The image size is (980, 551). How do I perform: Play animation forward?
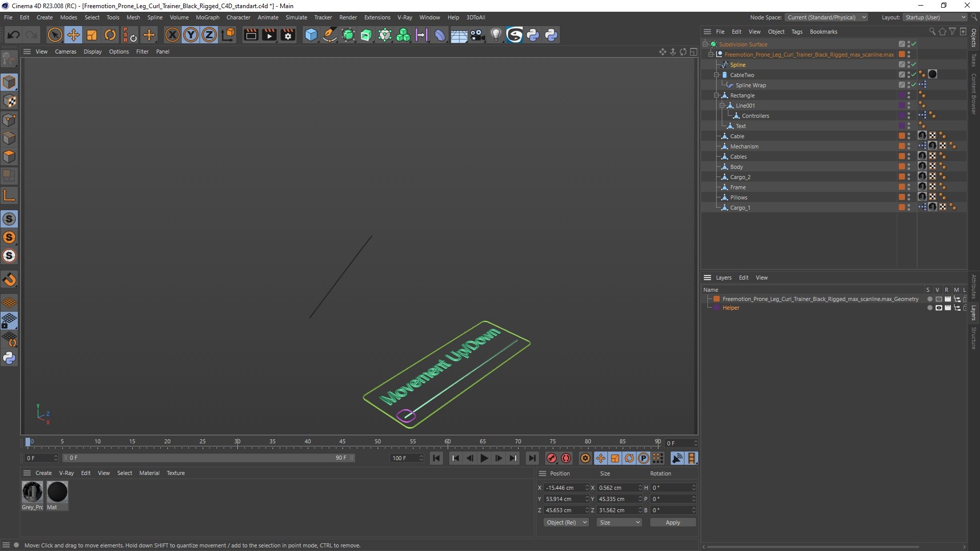[x=484, y=458]
